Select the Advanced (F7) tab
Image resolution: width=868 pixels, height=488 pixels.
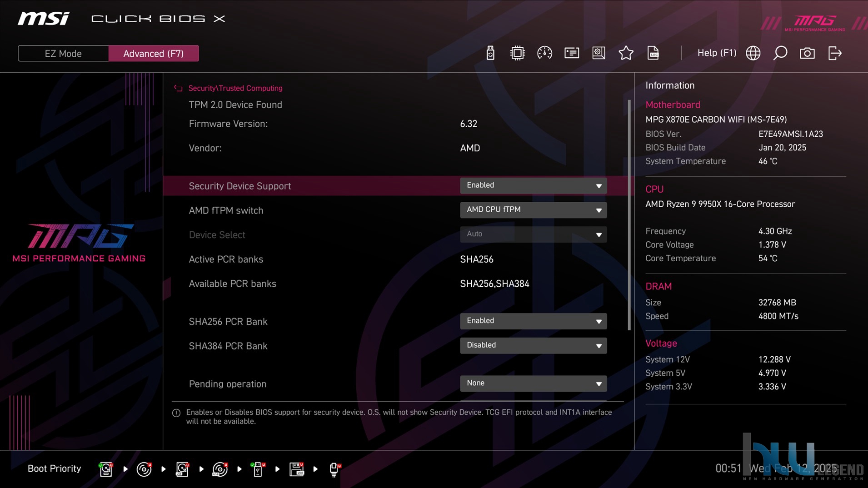tap(154, 54)
